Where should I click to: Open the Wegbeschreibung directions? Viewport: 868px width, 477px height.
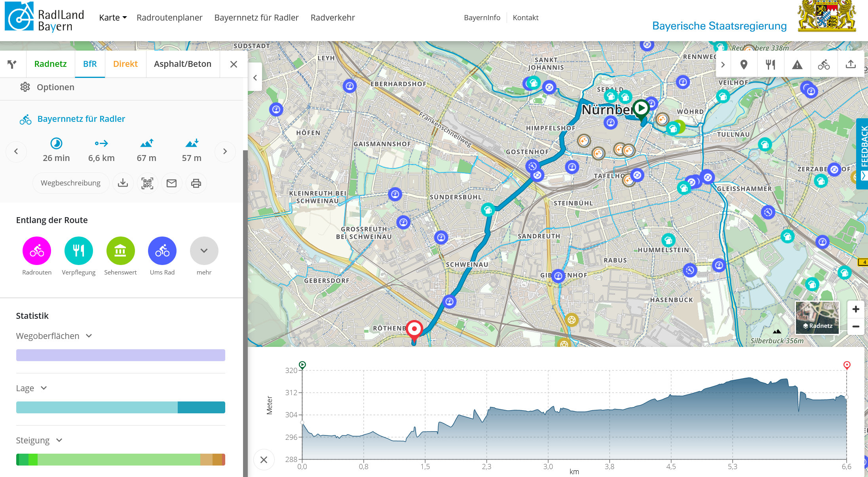(70, 183)
